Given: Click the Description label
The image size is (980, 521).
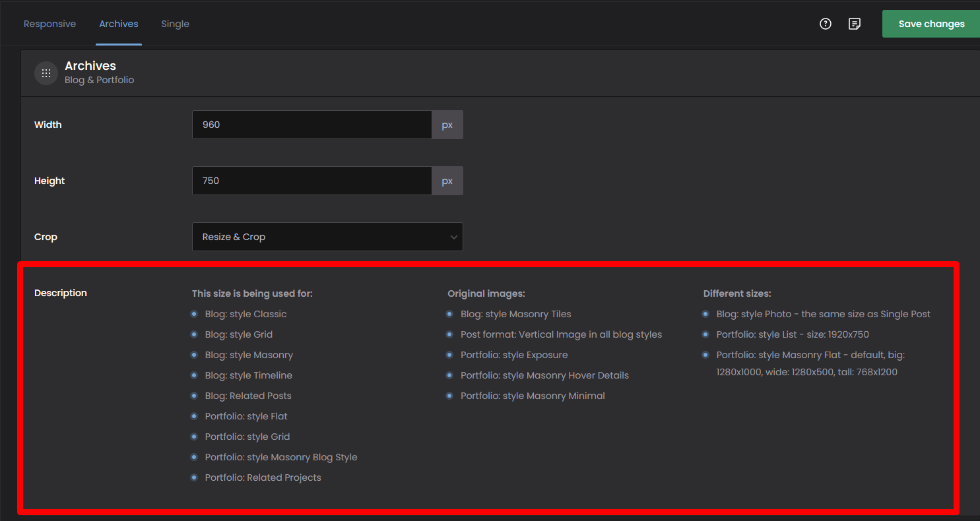Looking at the screenshot, I should pyautogui.click(x=61, y=293).
